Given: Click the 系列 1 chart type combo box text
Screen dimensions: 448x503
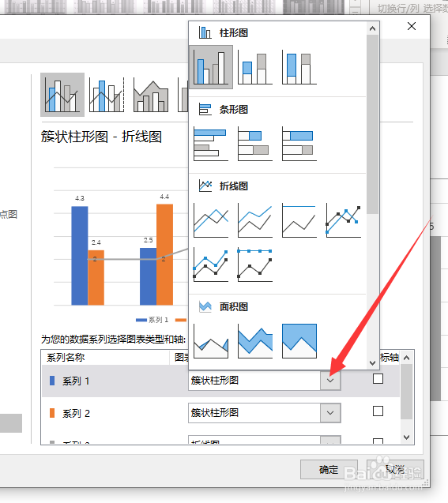Looking at the screenshot, I should (x=215, y=381).
